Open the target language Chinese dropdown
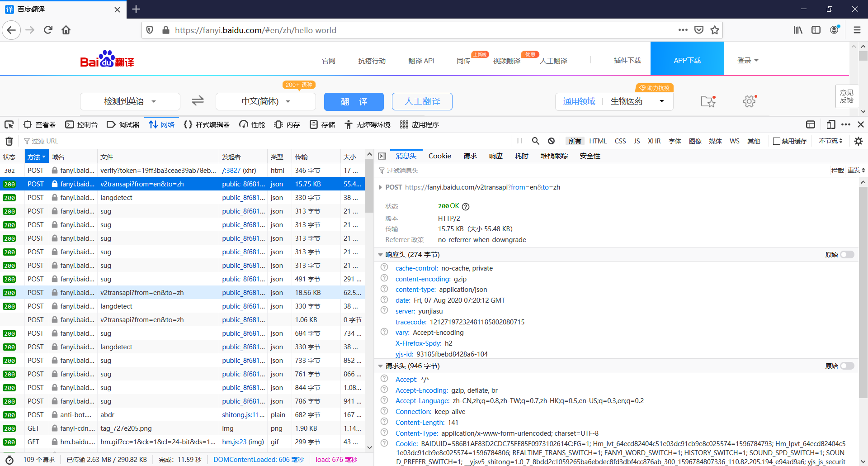This screenshot has width=868, height=466. tap(266, 101)
